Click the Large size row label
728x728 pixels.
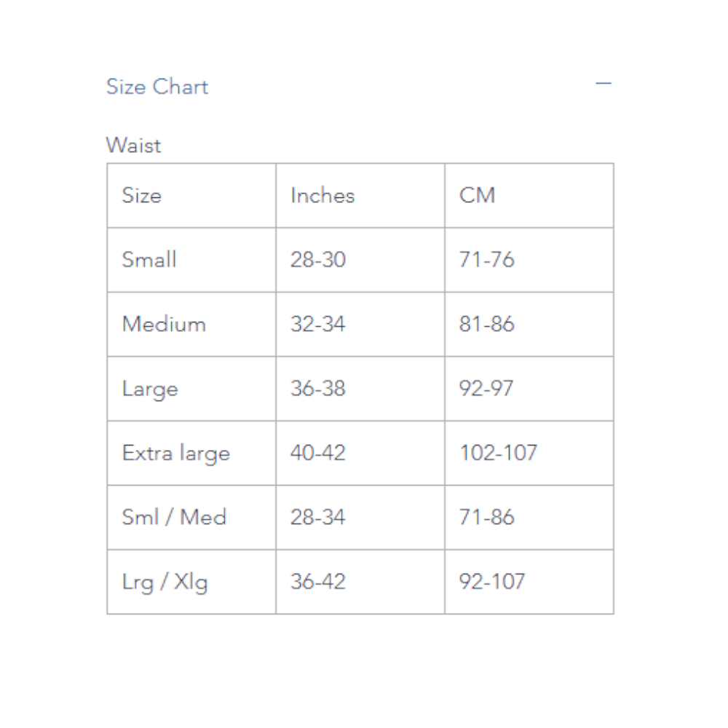coord(150,389)
